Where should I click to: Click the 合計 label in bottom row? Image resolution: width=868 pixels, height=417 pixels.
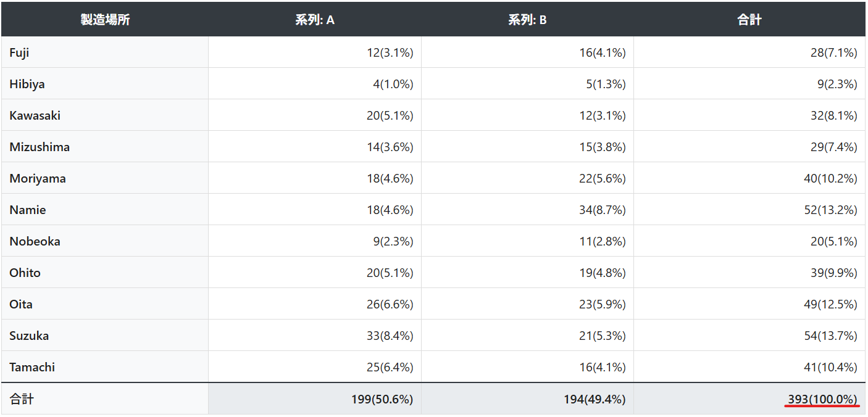point(22,399)
